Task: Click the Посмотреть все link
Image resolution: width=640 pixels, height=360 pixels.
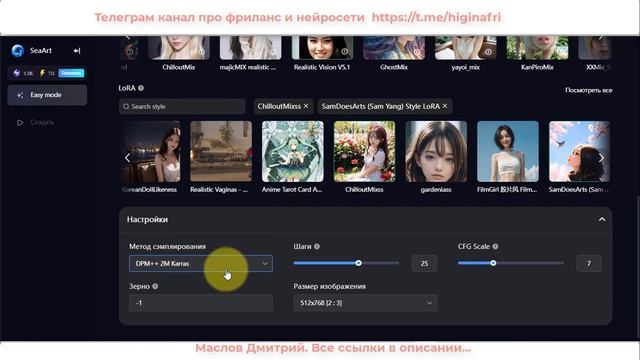Action: coord(588,90)
